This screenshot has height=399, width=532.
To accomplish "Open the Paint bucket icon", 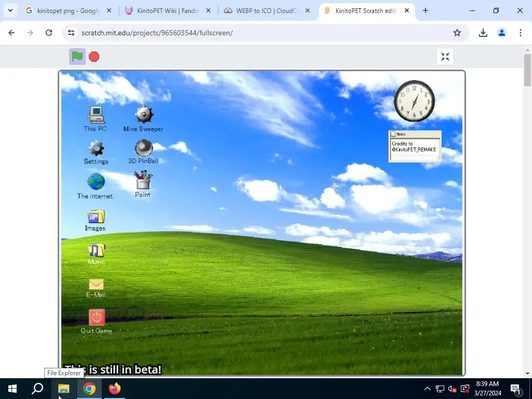I will coord(143,184).
